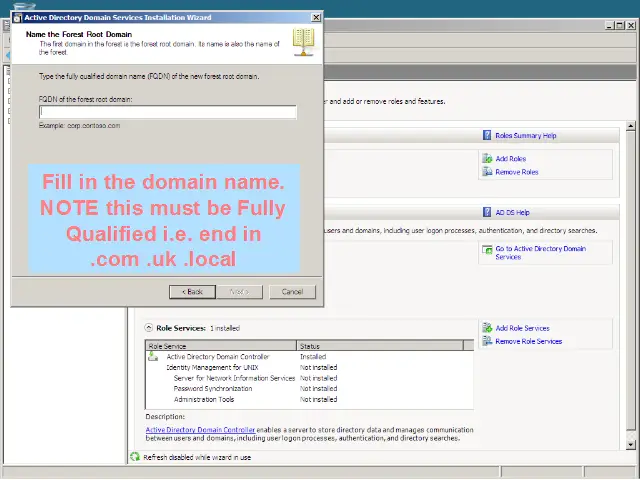Click the Add Roles icon
Viewport: 640px width, 480px height.
click(x=487, y=158)
